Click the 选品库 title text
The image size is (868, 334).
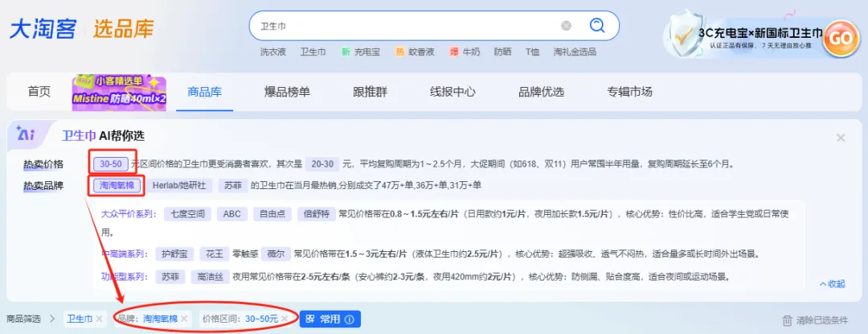coord(123,28)
